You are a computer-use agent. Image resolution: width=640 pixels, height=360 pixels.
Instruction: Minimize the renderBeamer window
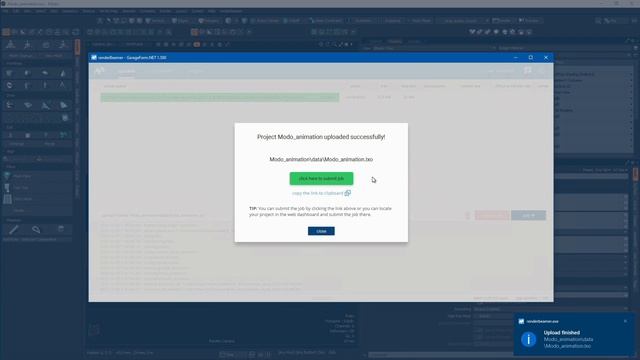click(x=516, y=58)
